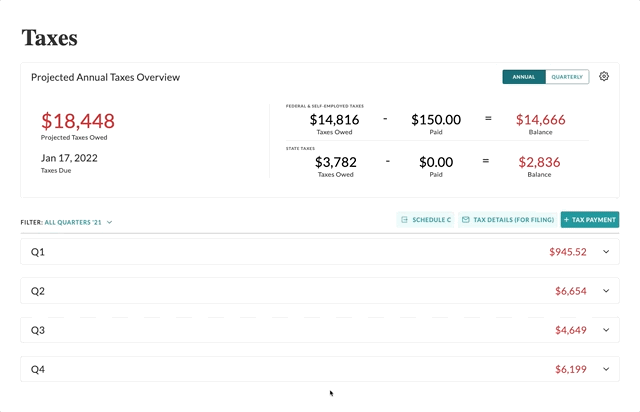This screenshot has height=412, width=640.
Task: Click the $3,782 state taxes owed
Action: tap(336, 162)
